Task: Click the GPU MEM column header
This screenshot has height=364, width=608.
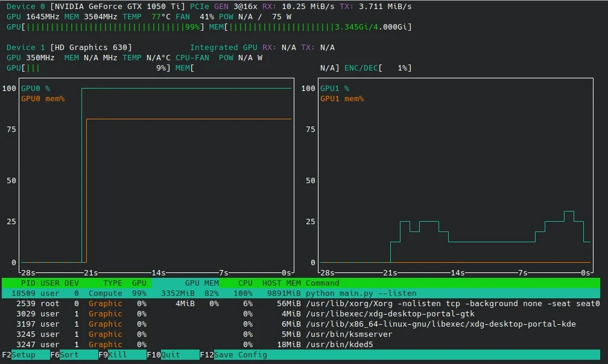Action: point(201,283)
